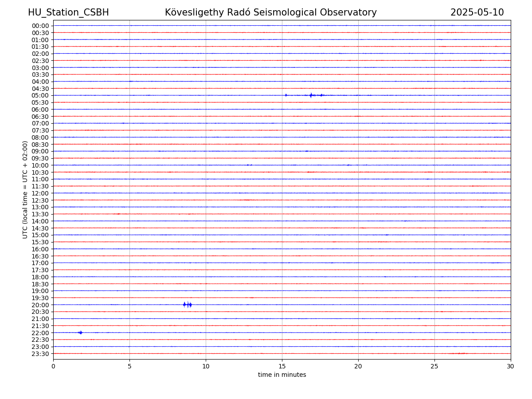Select the 18:00 time row label
532x399 pixels.
point(40,277)
